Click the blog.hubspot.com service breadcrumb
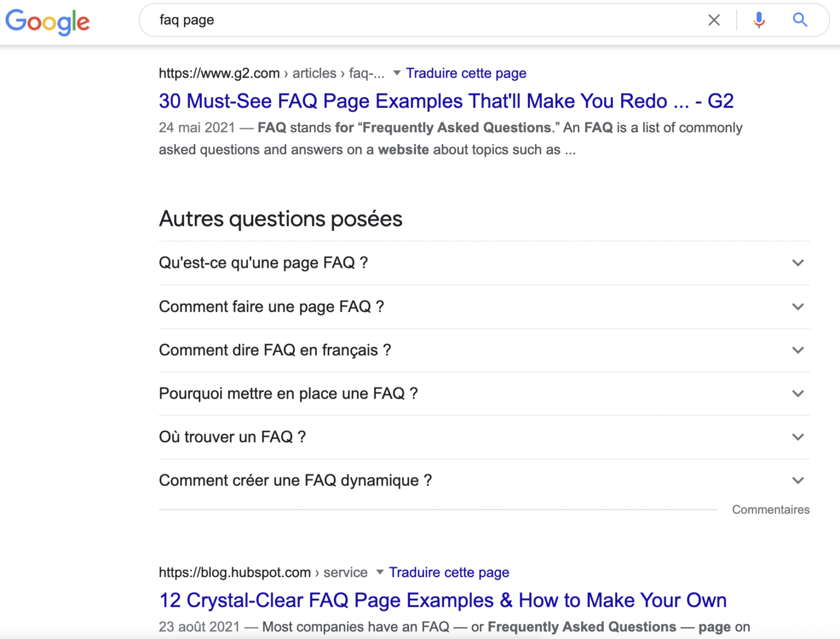Viewport: 840px width, 639px height. click(x=345, y=572)
